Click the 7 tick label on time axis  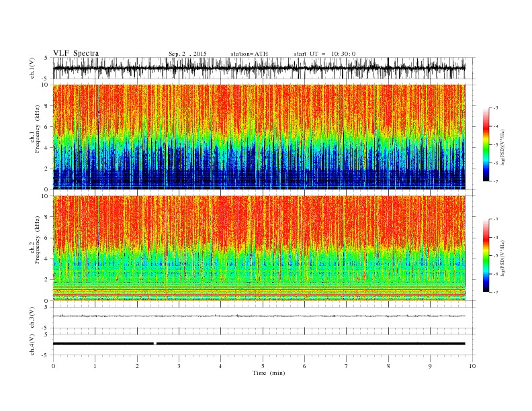point(346,366)
